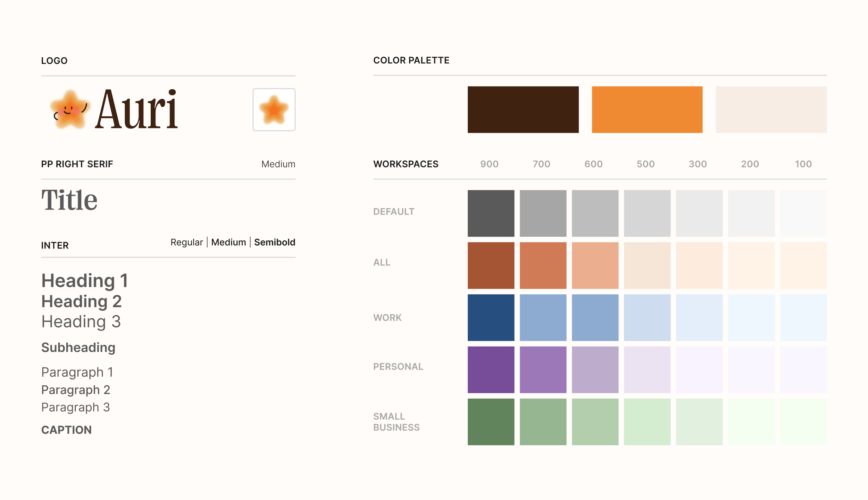Screen dimensions: 868x500
Task: Click the 500 column header
Action: 645,164
